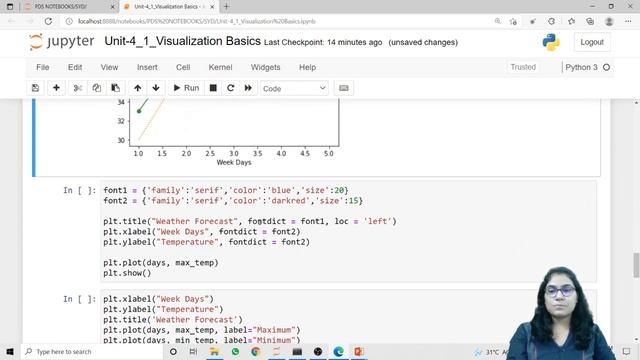Interrupt the kernel with the stop icon

click(x=213, y=88)
